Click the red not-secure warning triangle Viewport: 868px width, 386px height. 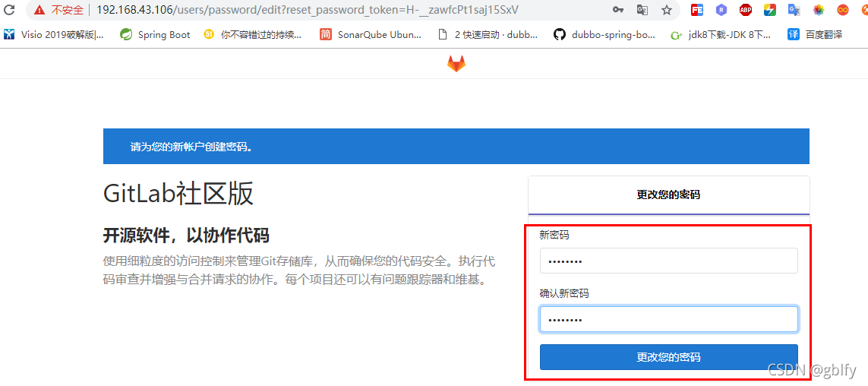[39, 9]
